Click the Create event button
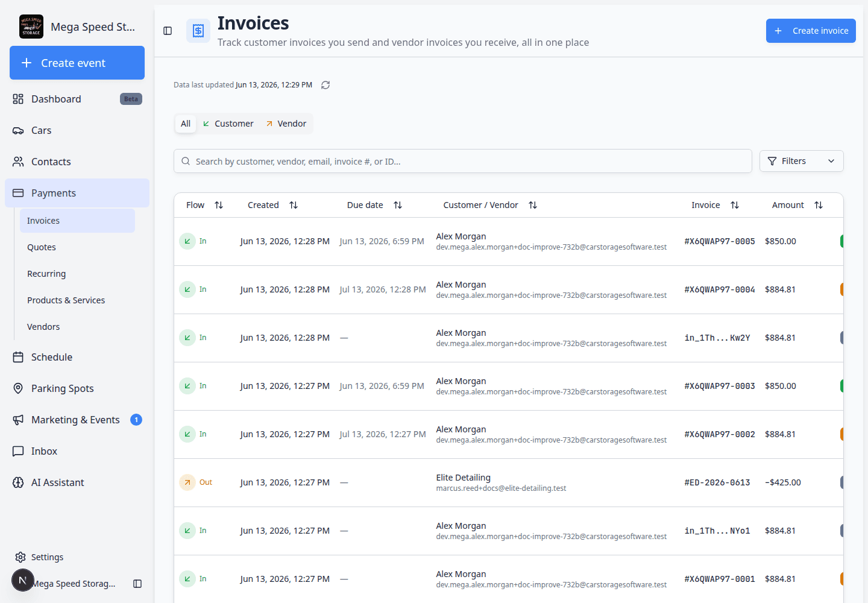 pyautogui.click(x=77, y=63)
